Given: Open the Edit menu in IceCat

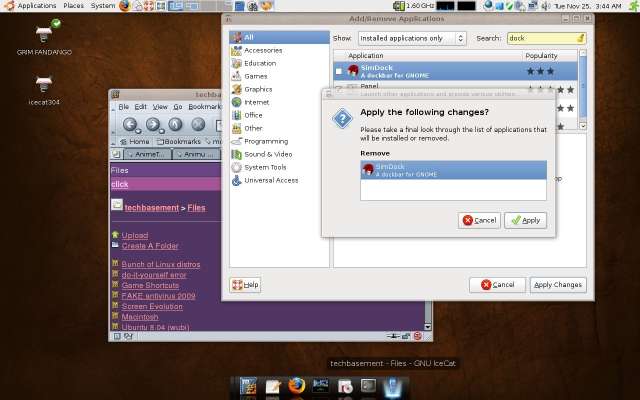Looking at the screenshot, I should coord(140,107).
